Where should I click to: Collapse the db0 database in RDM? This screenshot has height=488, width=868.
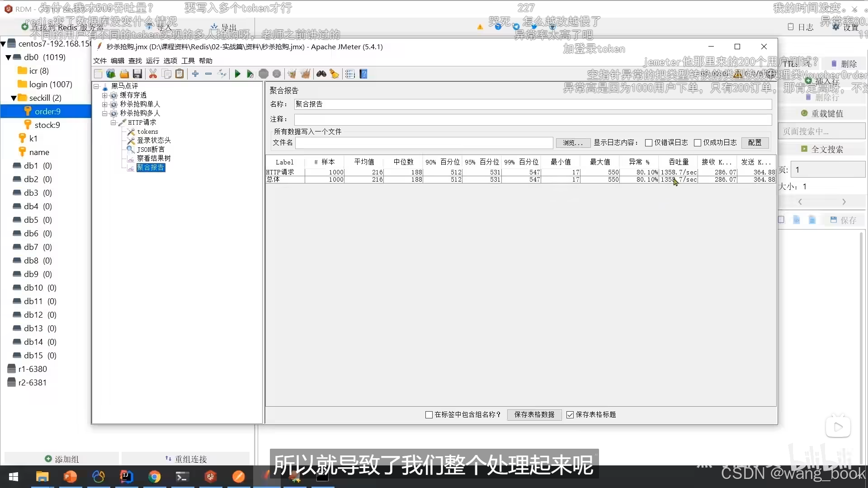[x=8, y=57]
